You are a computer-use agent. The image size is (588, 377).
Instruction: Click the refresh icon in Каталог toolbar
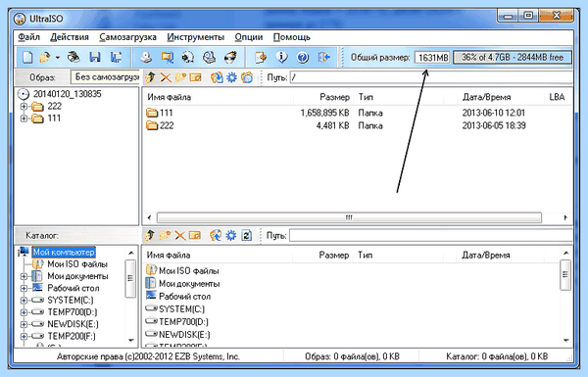click(x=246, y=235)
